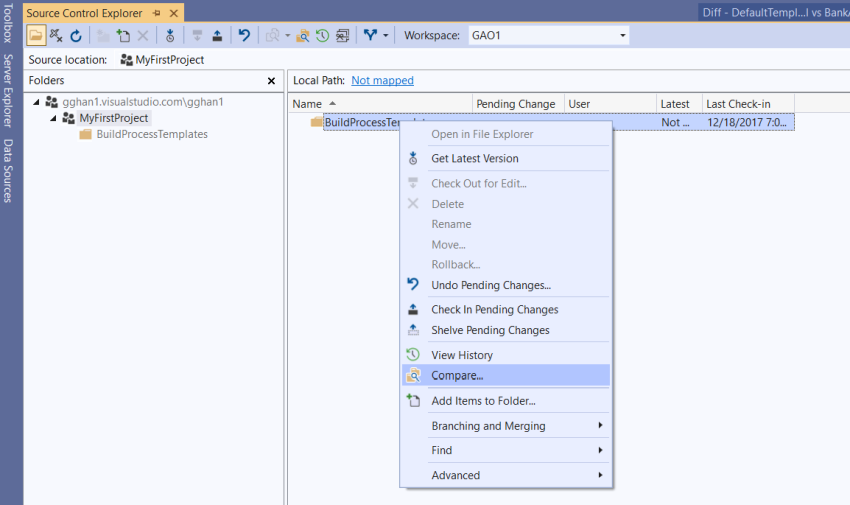Sort by the Pending Change column
This screenshot has width=850, height=505.
click(518, 103)
